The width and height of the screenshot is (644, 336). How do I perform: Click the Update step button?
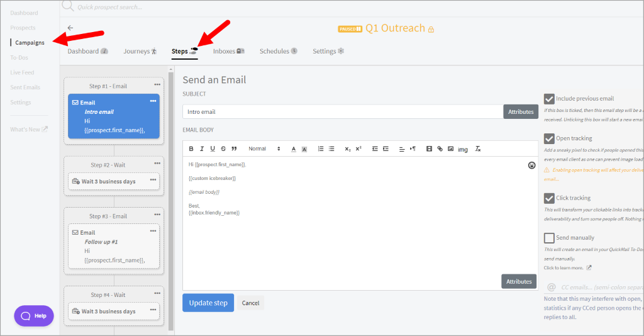point(208,303)
